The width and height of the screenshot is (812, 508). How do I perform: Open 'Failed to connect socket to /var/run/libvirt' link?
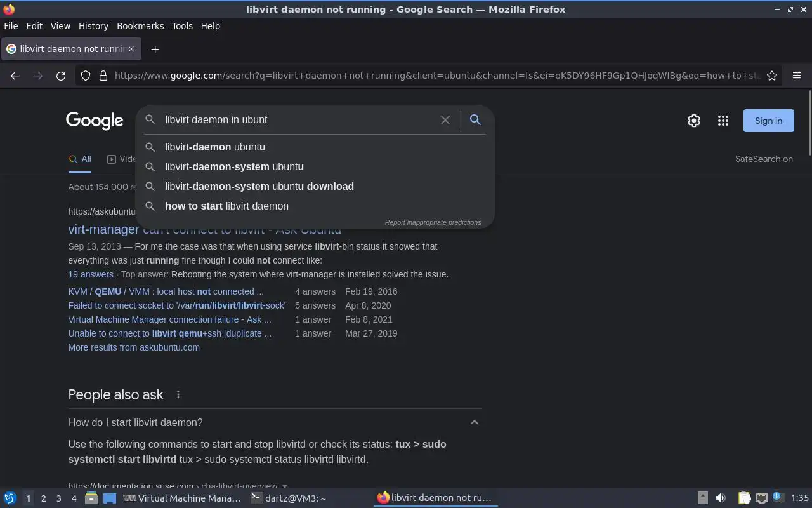tap(176, 305)
